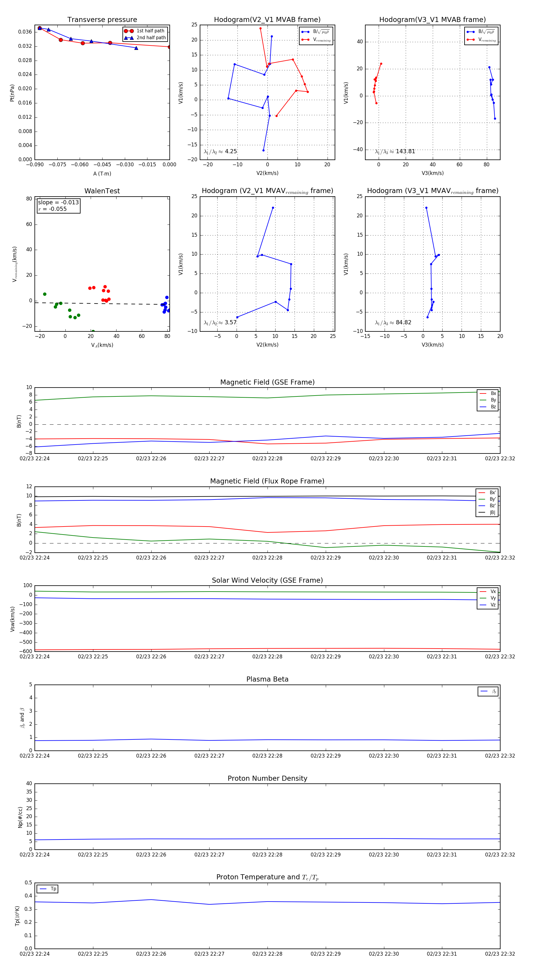The width and height of the screenshot is (535, 980).
Task: Click the '|B|' legend entry
Action: [x=487, y=513]
